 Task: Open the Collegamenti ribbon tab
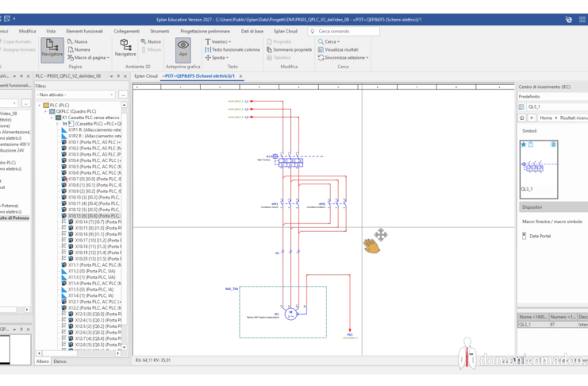click(127, 31)
